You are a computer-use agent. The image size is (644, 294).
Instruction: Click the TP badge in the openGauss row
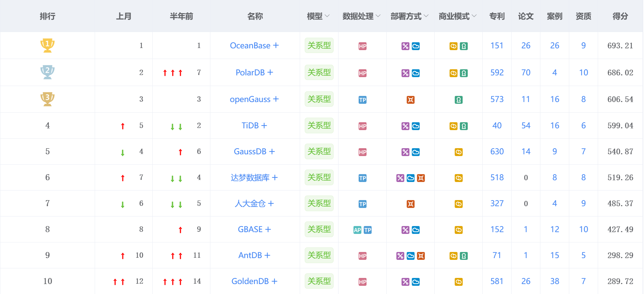pyautogui.click(x=362, y=100)
